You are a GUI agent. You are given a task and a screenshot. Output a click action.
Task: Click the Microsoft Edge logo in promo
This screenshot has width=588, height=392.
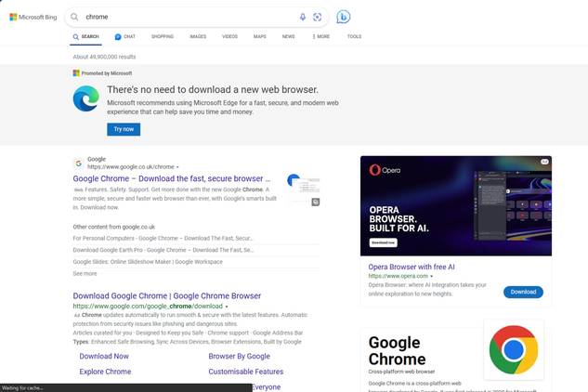click(x=85, y=98)
